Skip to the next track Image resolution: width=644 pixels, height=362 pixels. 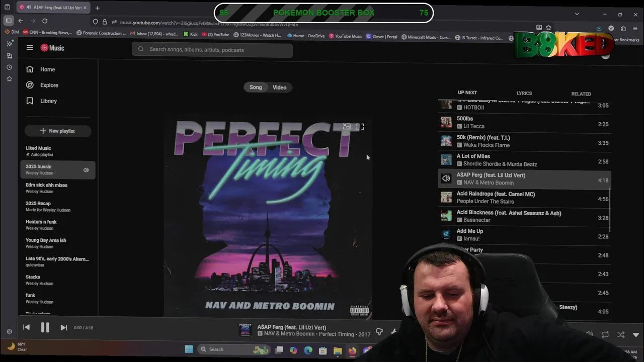pyautogui.click(x=64, y=327)
